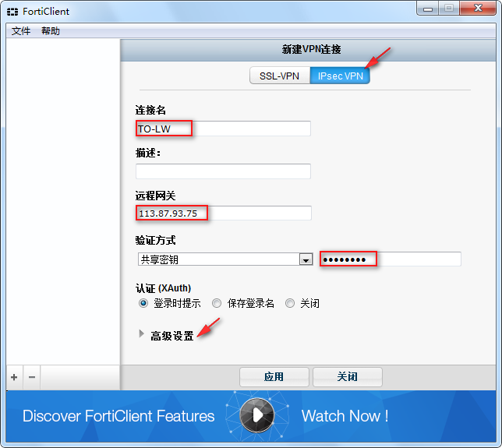The height and width of the screenshot is (448, 502).
Task: Click Discover FortiClient Features banner text
Action: pos(118,416)
